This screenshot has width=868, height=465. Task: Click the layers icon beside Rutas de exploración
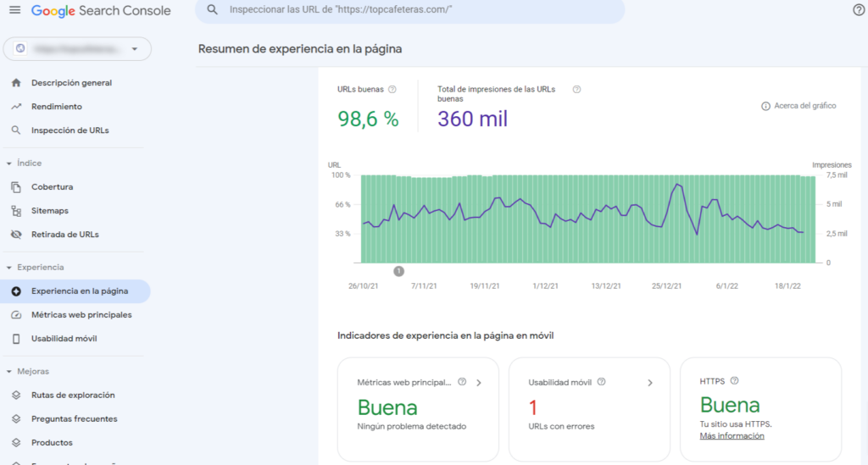[16, 396]
